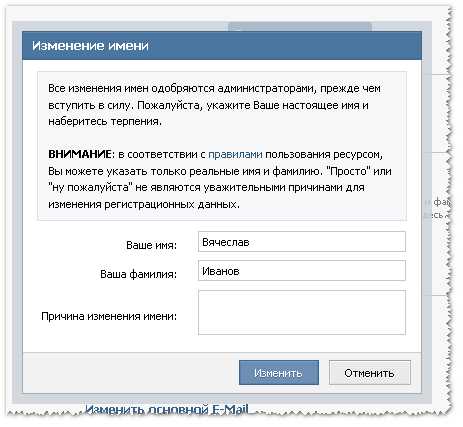Open the "Изменить основной E-Mail" link
463x427 pixels.
pos(167,409)
